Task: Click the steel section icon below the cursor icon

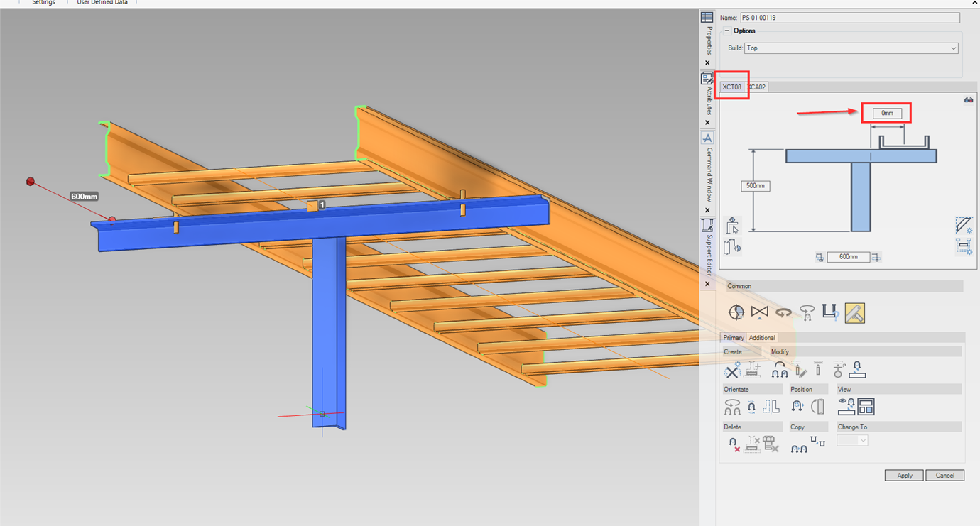Action: pyautogui.click(x=731, y=247)
